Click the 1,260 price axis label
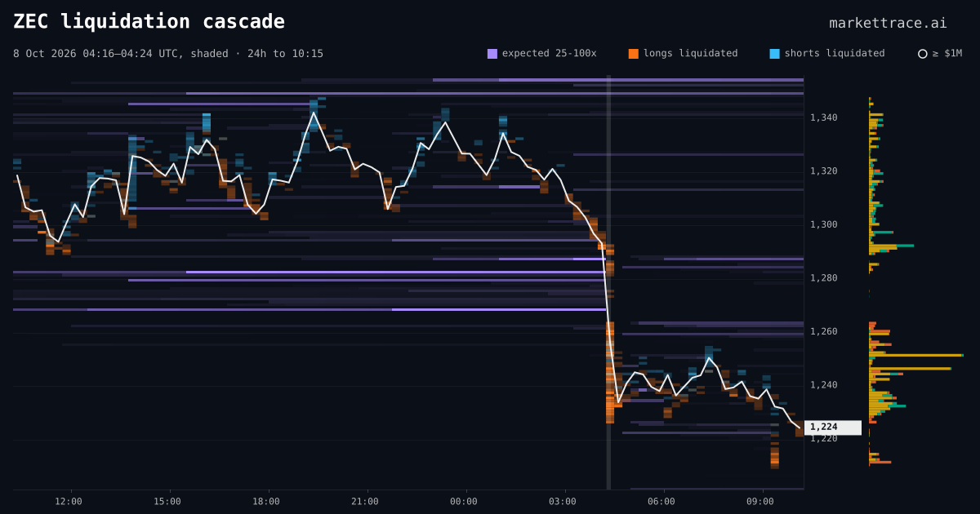 [824, 331]
